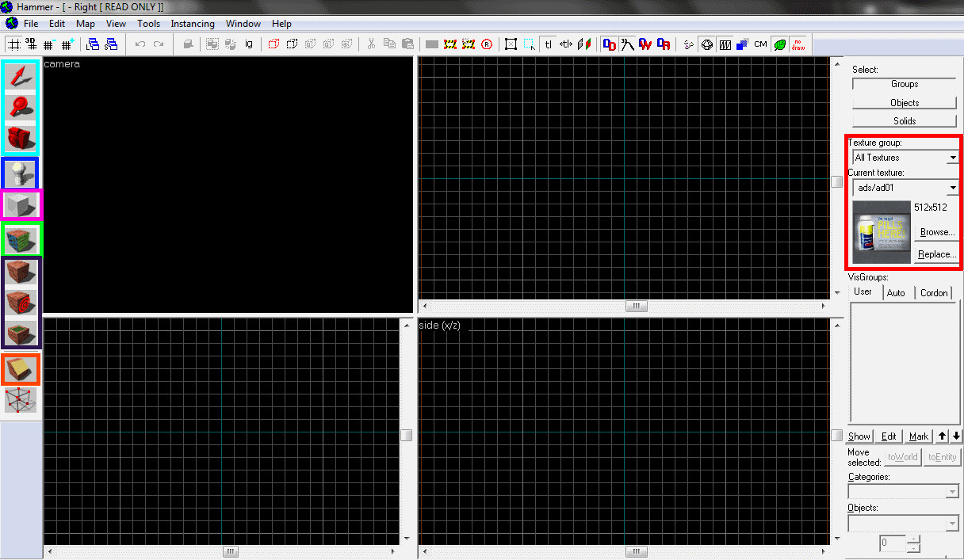Switch to the Auto VisGroups tab
The width and height of the screenshot is (964, 560).
point(896,292)
